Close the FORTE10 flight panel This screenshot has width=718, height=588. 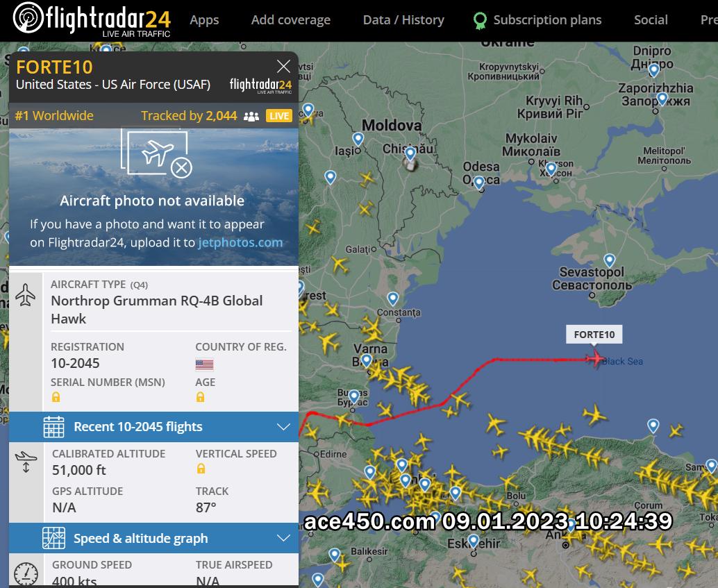(283, 67)
